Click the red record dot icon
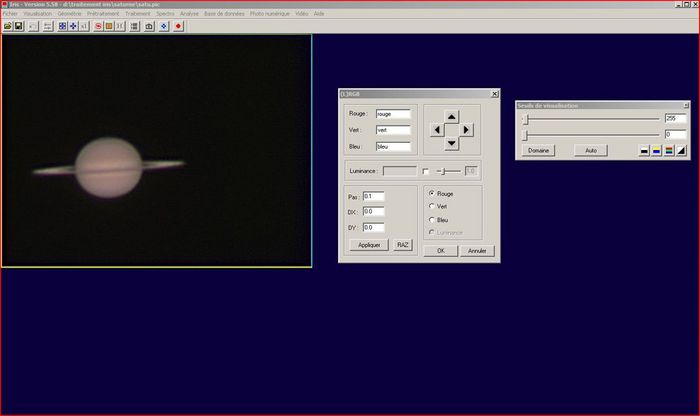The image size is (700, 416). [x=178, y=26]
